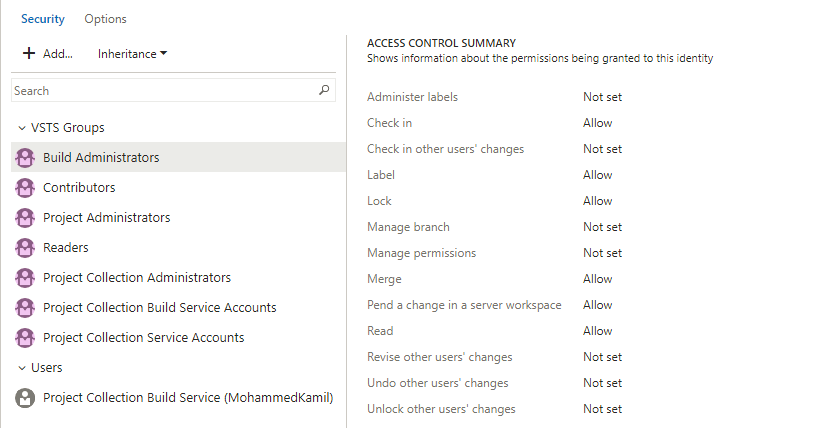Click Not set for Administer labels
Viewport: 819px width, 428px height.
(603, 97)
